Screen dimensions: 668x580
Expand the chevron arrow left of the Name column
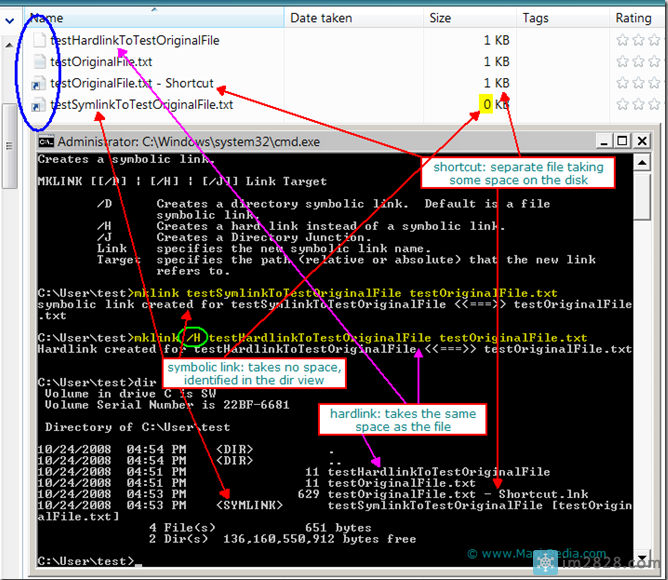(x=10, y=18)
